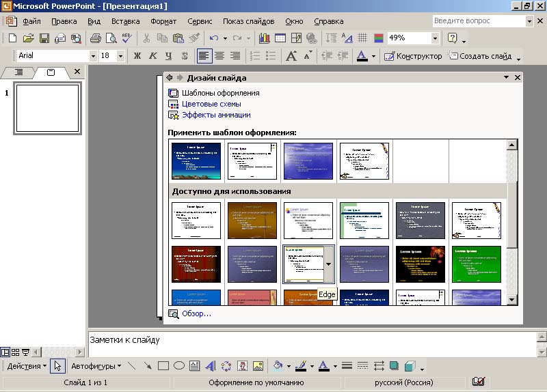Screen dimensions: 547x392
Task: Click the Undo arrow icon
Action: pos(214,38)
